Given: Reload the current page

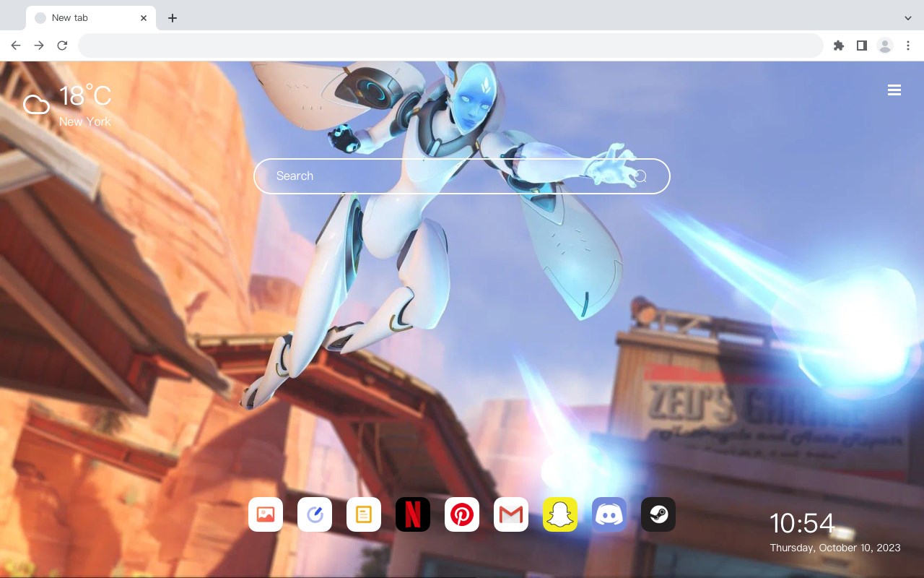Looking at the screenshot, I should pyautogui.click(x=62, y=46).
